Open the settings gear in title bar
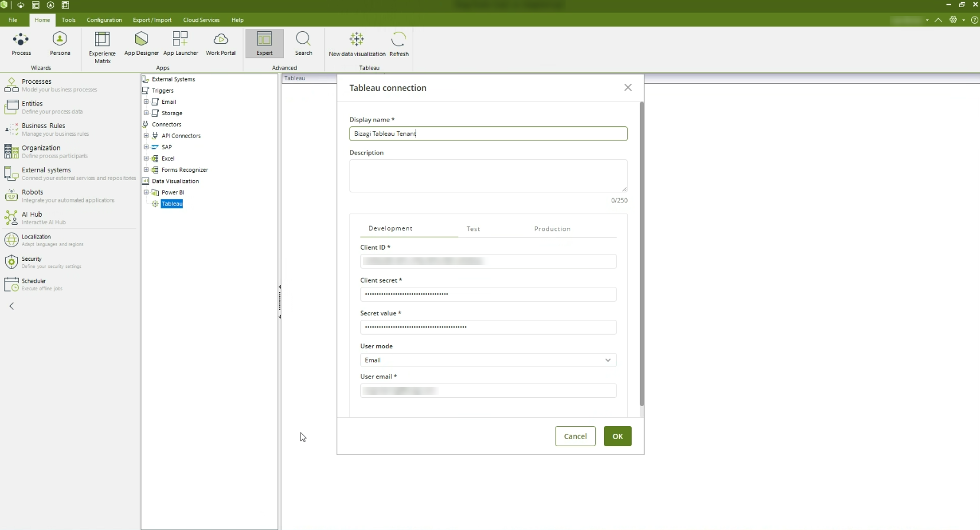Image resolution: width=980 pixels, height=530 pixels. pos(953,20)
